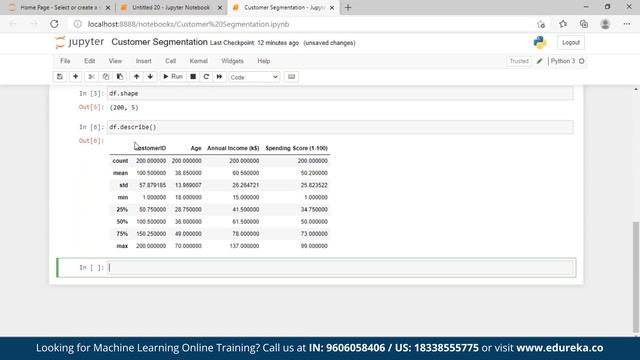The width and height of the screenshot is (640, 360).
Task: Open the View menu
Action: 115,61
